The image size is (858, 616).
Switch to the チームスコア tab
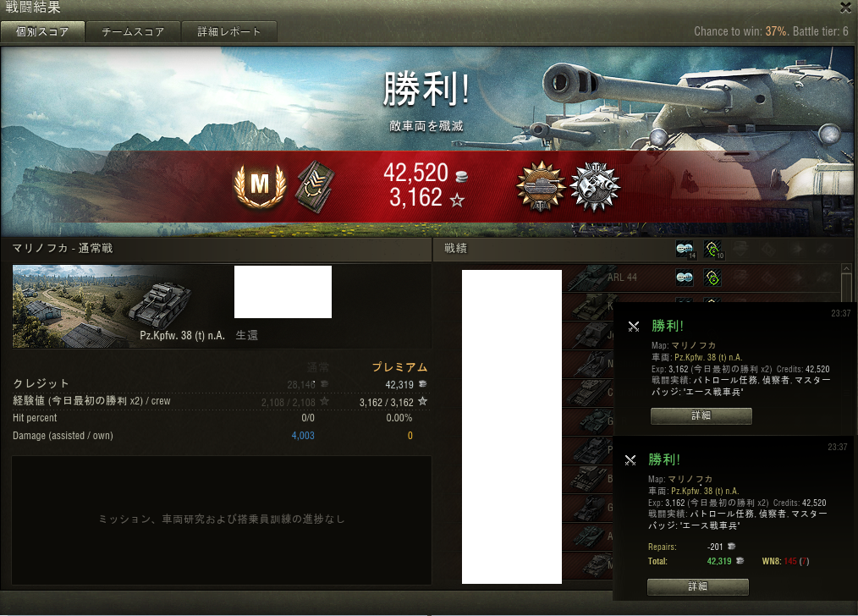[x=133, y=31]
